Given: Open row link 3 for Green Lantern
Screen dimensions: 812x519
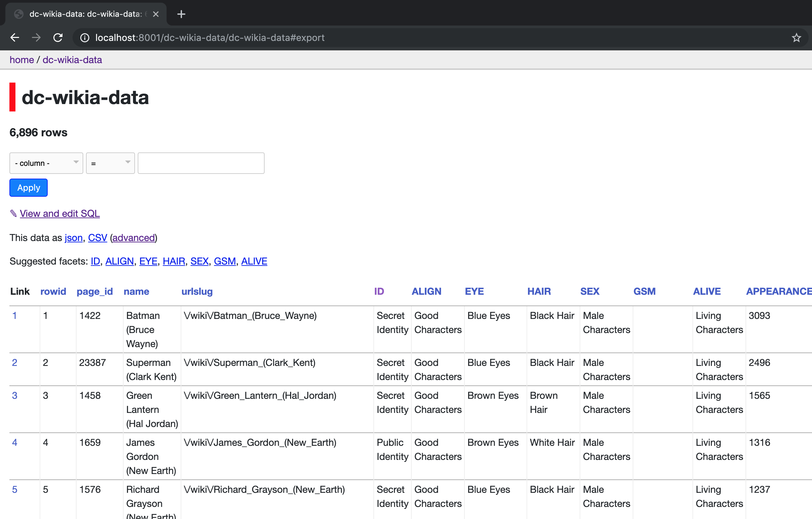Looking at the screenshot, I should coord(14,396).
